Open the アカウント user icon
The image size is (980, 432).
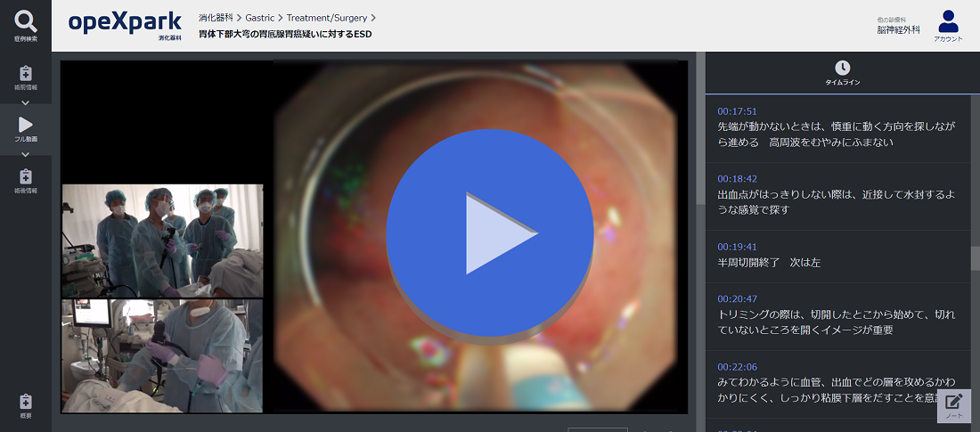[948, 22]
